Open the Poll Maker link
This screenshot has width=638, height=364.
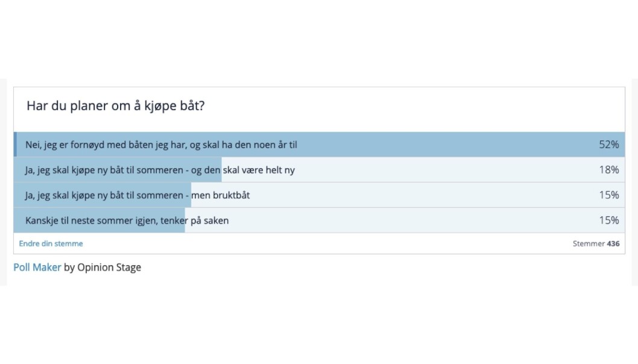[x=37, y=267]
